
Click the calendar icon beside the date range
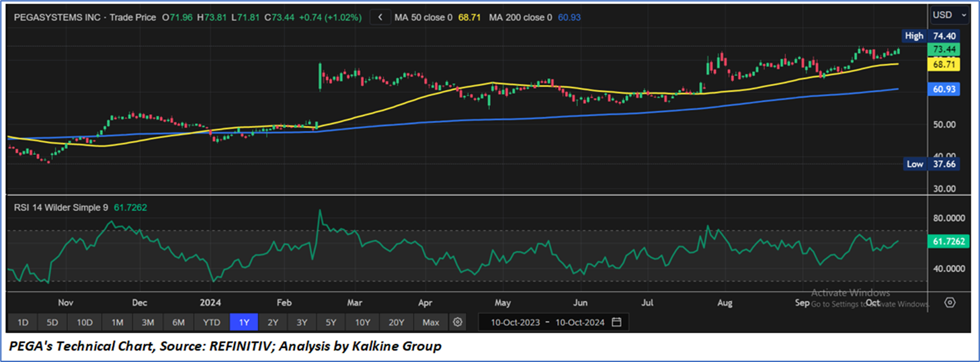(616, 322)
